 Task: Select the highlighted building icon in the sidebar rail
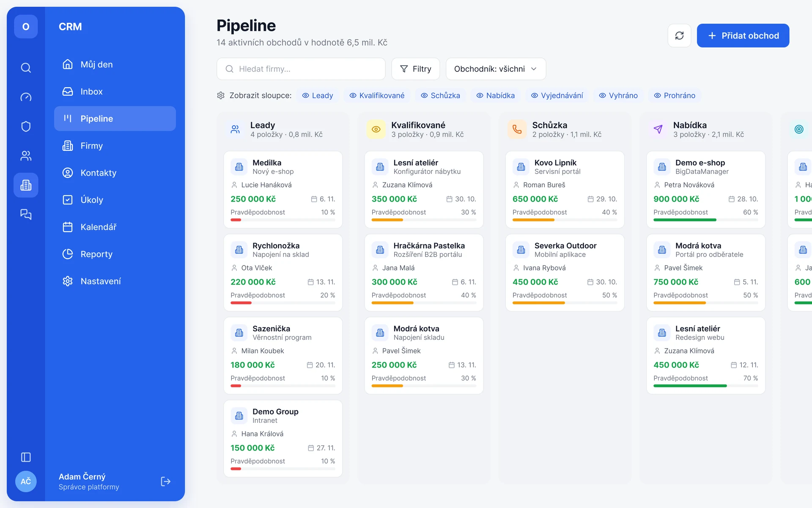[26, 185]
